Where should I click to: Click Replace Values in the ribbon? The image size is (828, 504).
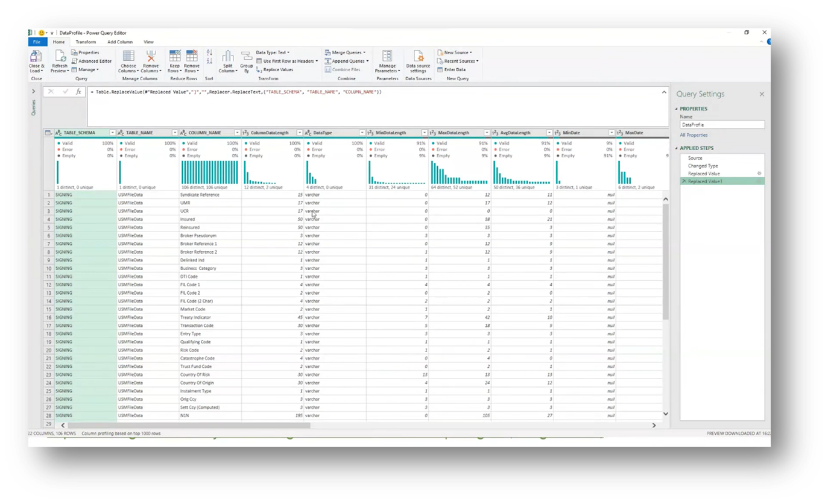coord(274,69)
